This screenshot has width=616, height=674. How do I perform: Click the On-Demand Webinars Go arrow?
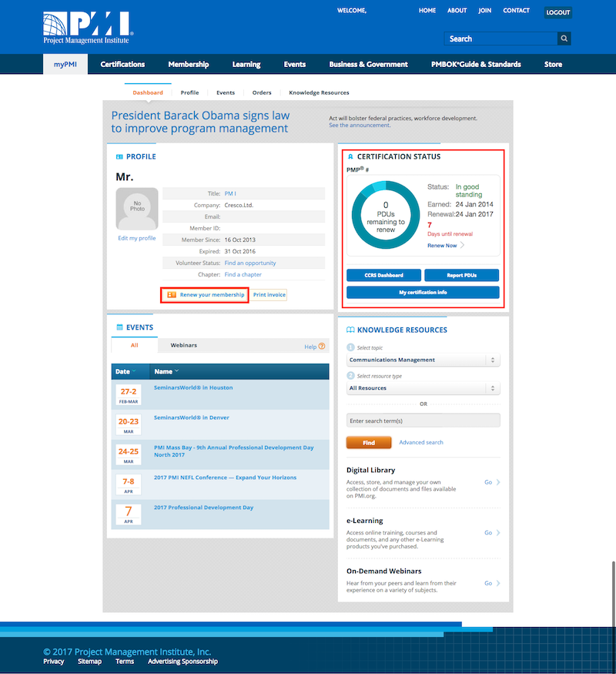(498, 583)
